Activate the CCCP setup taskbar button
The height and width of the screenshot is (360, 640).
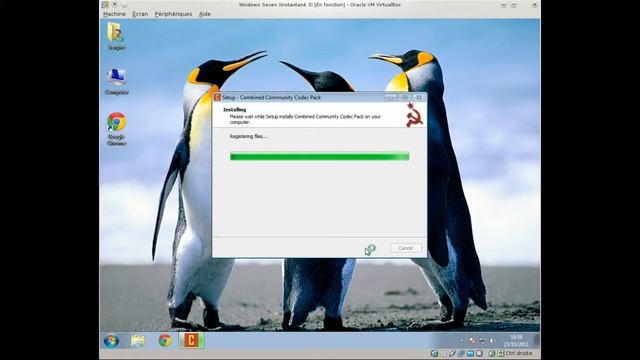pyautogui.click(x=191, y=340)
